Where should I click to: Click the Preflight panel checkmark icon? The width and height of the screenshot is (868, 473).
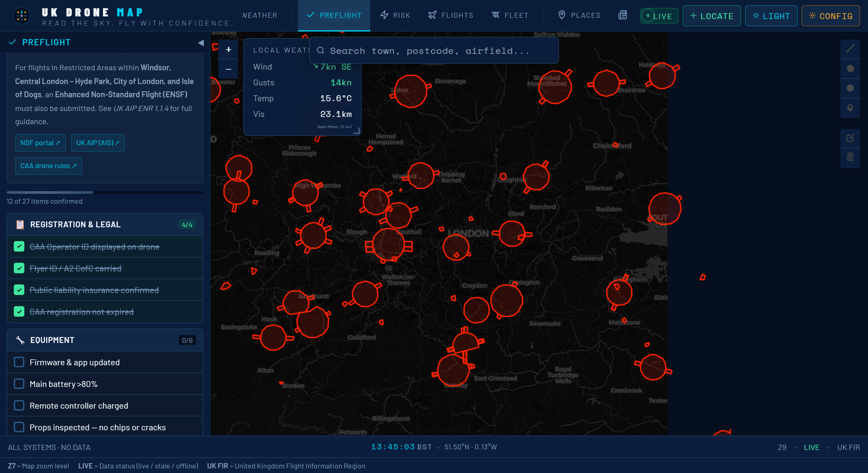click(12, 42)
